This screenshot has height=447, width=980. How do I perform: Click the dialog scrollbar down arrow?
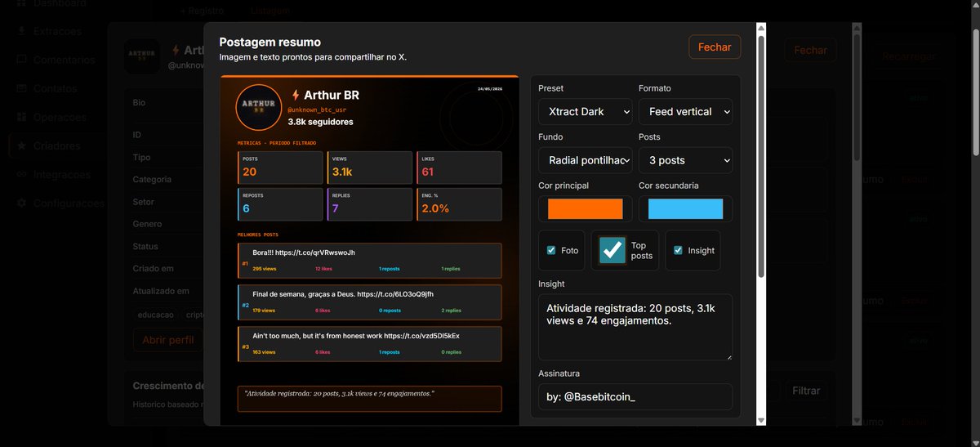(x=761, y=420)
